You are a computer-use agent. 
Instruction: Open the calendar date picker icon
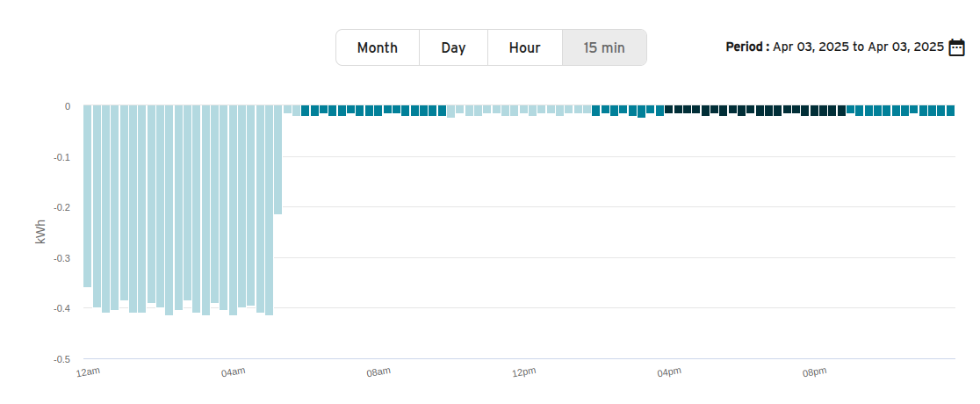pos(956,47)
